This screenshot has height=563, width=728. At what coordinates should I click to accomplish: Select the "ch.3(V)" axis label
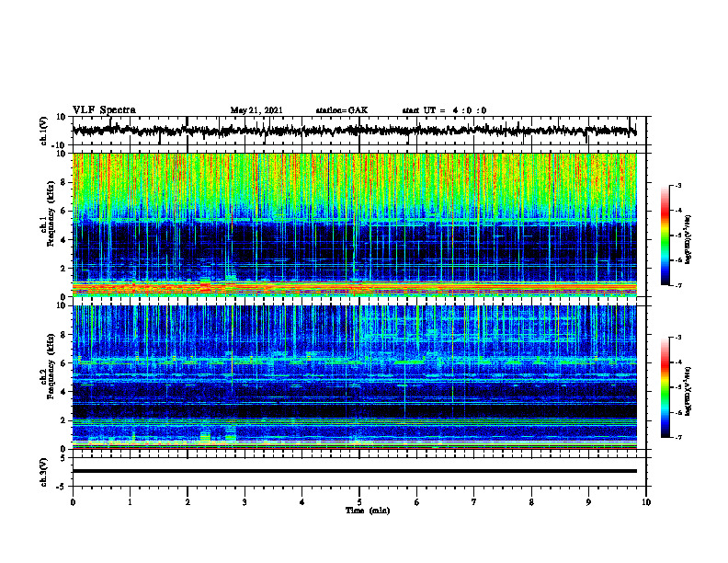click(x=44, y=472)
